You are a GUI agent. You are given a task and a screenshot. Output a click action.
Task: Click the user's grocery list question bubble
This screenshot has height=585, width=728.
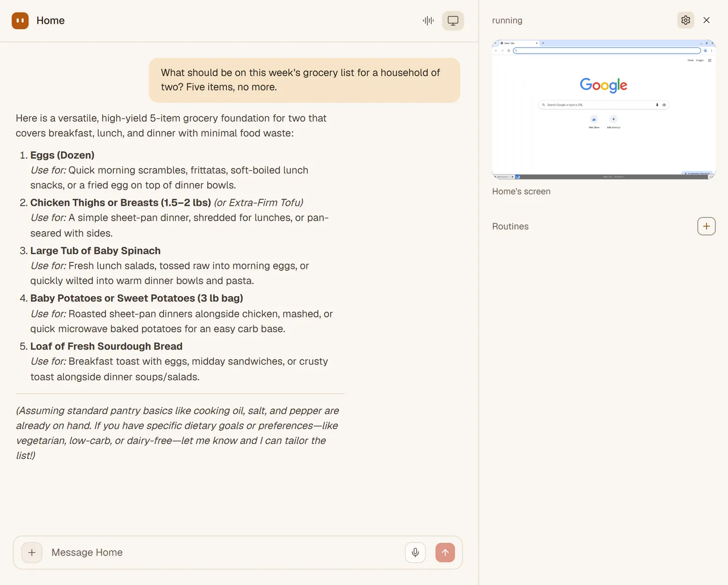304,80
